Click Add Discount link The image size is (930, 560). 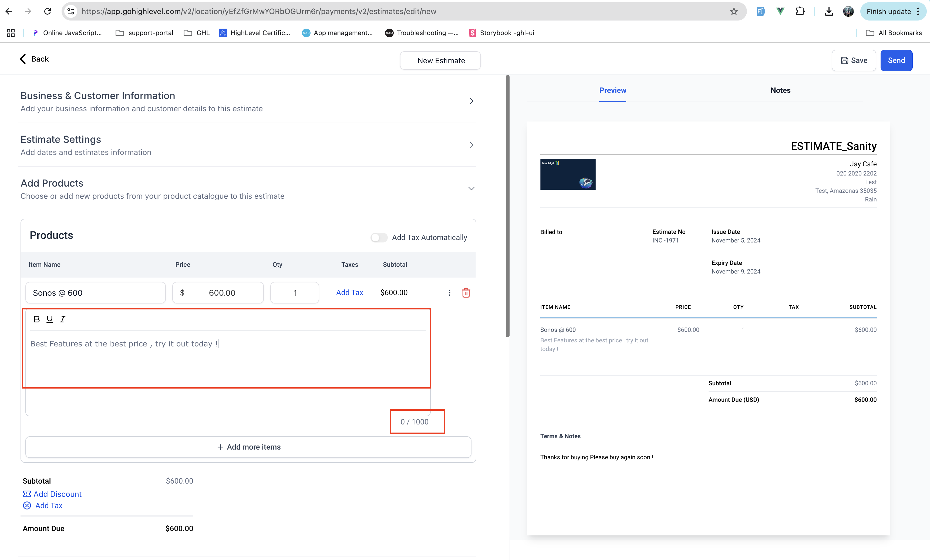(x=52, y=494)
